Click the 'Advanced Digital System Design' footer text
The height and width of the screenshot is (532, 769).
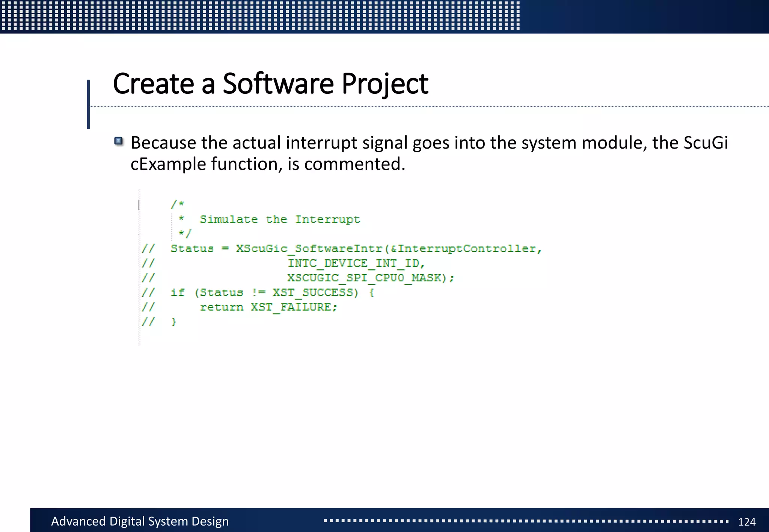tap(140, 521)
